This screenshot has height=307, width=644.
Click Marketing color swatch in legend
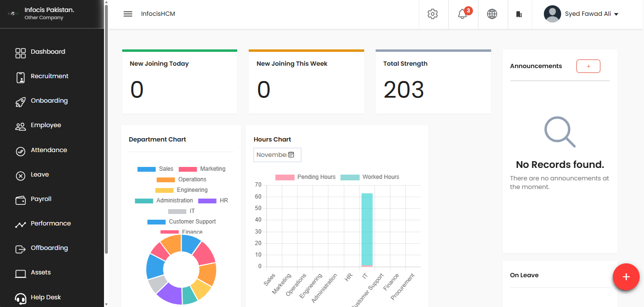click(x=188, y=169)
